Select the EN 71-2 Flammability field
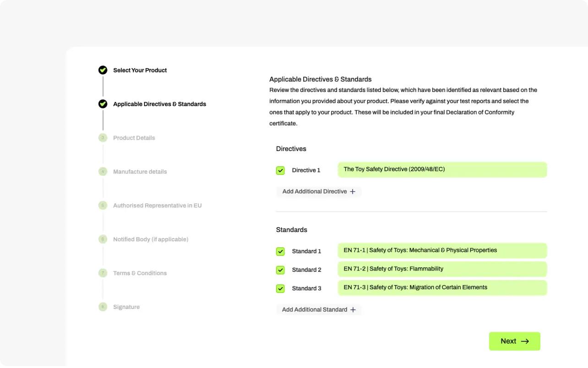 (x=442, y=269)
